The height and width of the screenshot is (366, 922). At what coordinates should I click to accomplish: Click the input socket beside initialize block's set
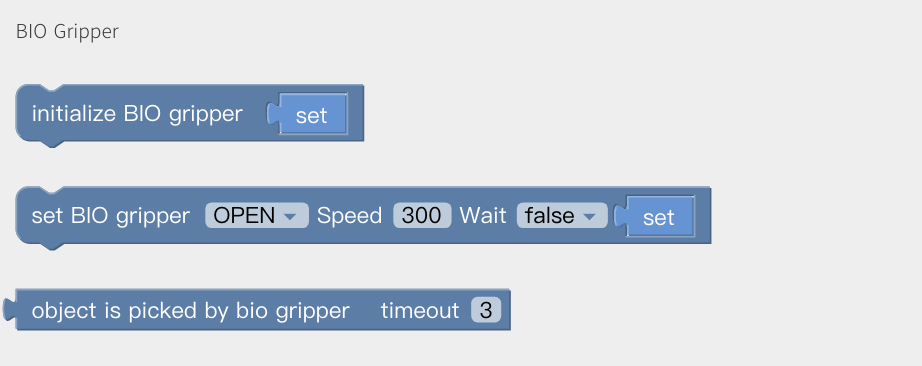pyautogui.click(x=273, y=114)
